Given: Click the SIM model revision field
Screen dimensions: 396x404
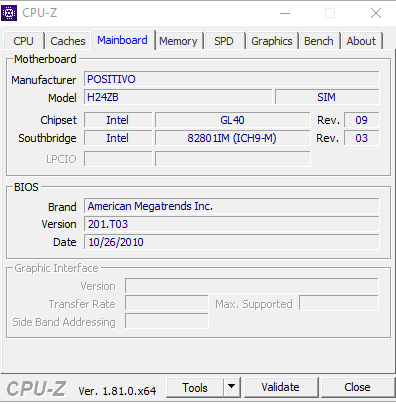Looking at the screenshot, I should pyautogui.click(x=327, y=97).
